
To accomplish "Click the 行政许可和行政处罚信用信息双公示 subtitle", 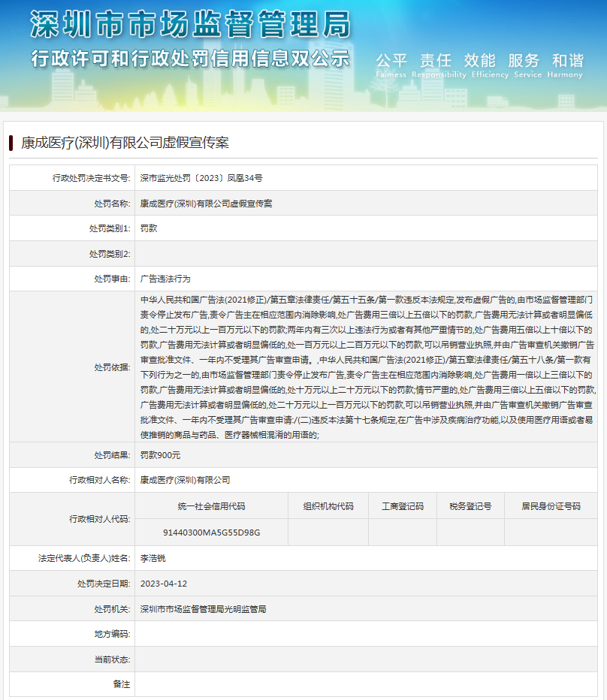I will coord(191,59).
